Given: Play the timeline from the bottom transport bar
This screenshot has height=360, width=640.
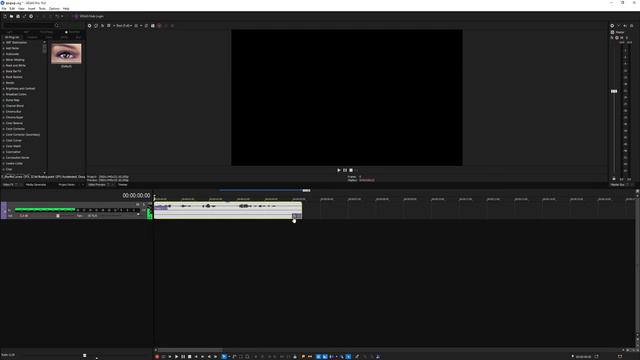Looking at the screenshot, I should point(177,357).
